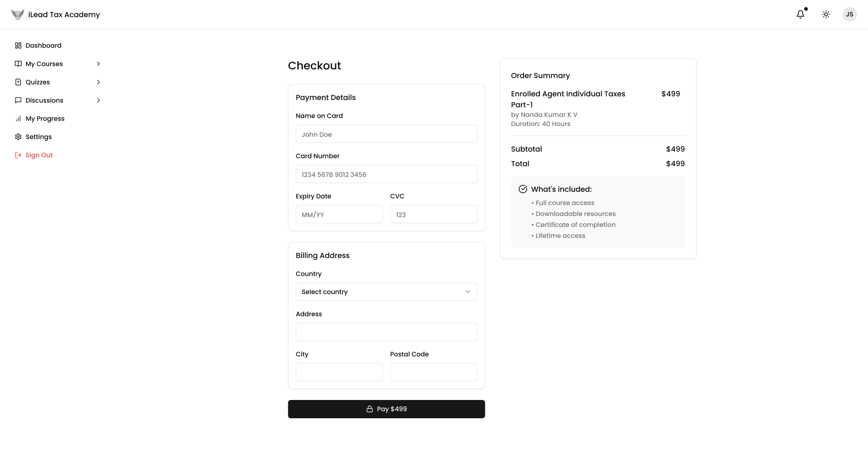Click the Settings gear icon
This screenshot has width=868, height=463.
tap(18, 137)
